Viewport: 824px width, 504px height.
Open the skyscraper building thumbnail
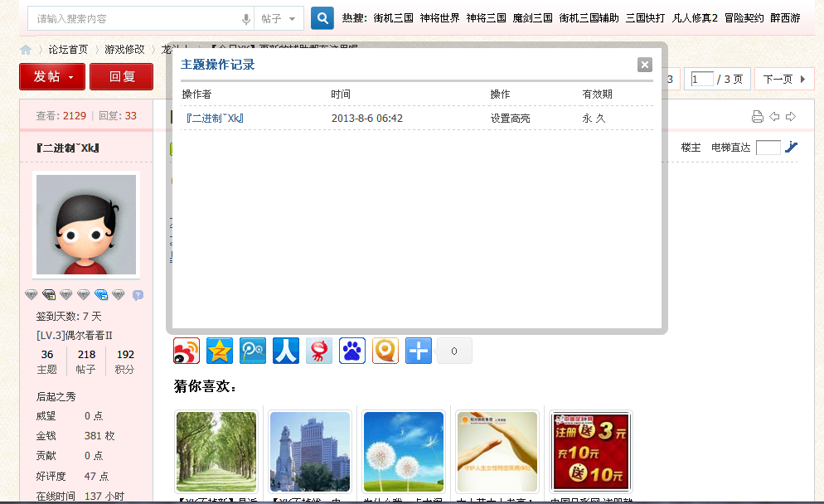pos(310,452)
